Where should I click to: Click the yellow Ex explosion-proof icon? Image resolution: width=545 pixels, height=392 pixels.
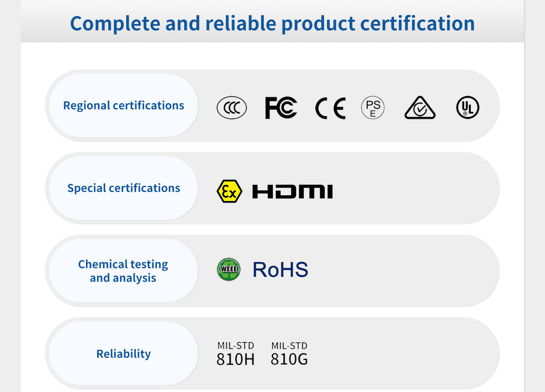point(229,191)
